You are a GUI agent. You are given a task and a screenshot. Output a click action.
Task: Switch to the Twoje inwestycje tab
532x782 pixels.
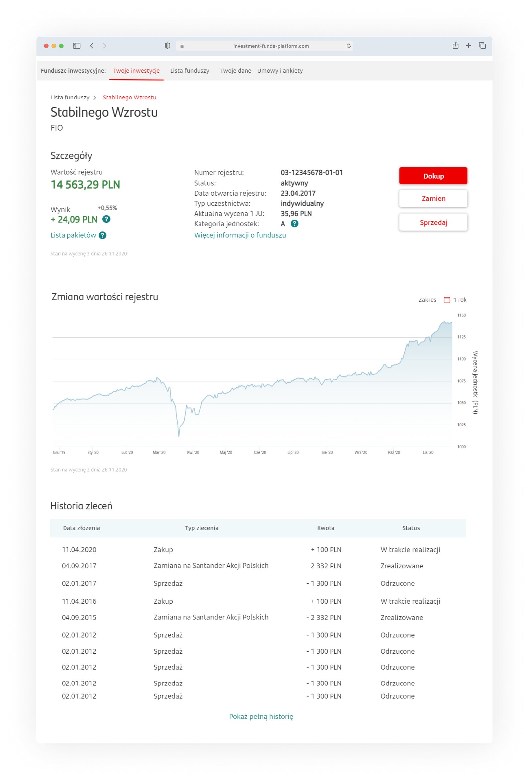click(x=136, y=71)
